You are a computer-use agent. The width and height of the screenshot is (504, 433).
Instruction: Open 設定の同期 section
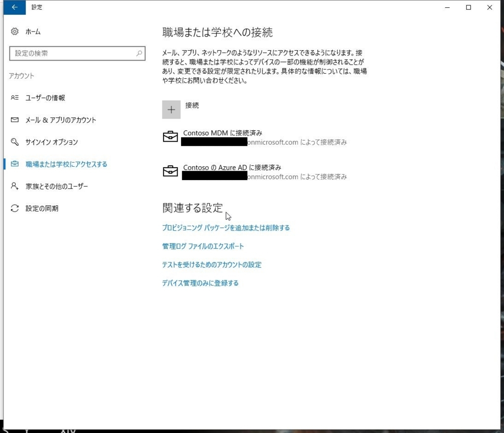[42, 209]
